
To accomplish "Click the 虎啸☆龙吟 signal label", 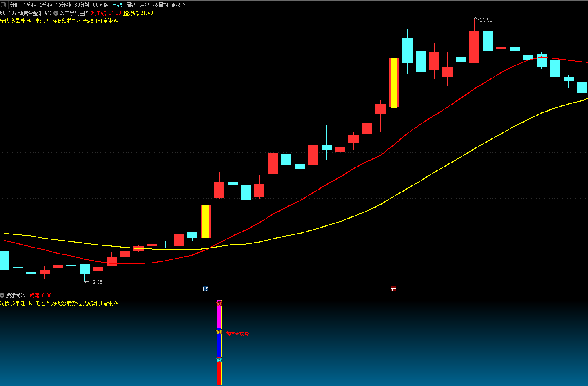I will [237, 334].
